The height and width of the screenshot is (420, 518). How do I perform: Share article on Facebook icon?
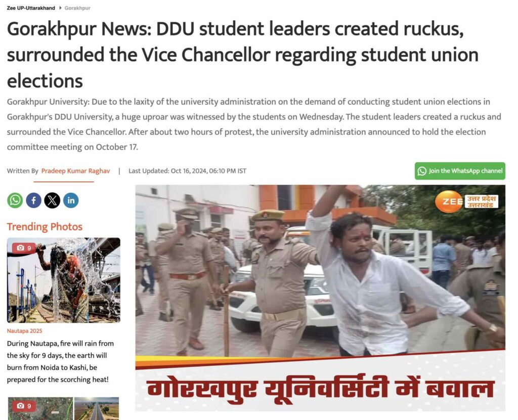coord(33,200)
